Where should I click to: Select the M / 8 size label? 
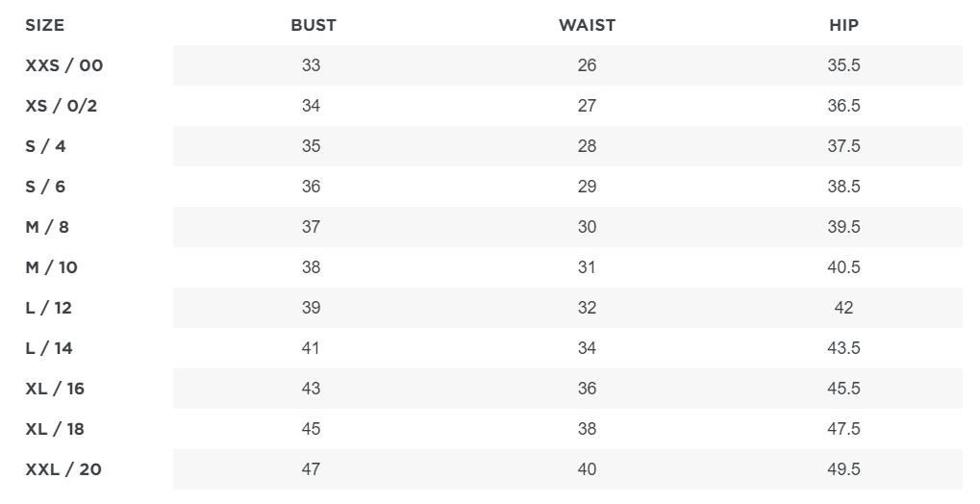pos(47,227)
